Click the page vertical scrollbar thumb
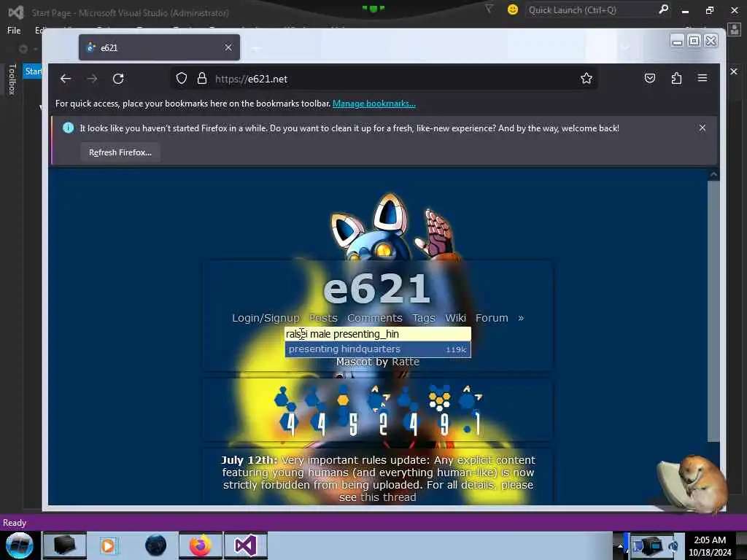The width and height of the screenshot is (747, 560). coord(713,311)
